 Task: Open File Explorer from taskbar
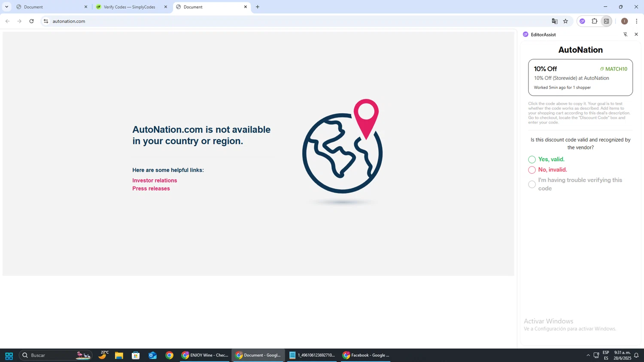pos(119,356)
